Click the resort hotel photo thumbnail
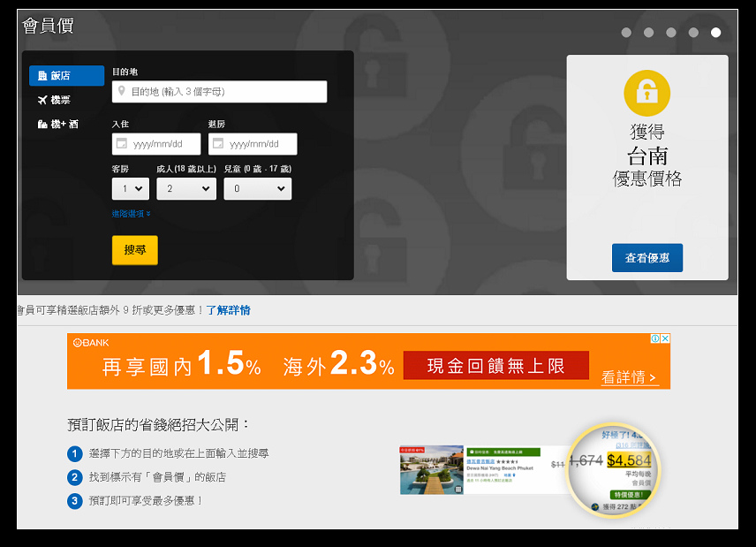756x547 pixels. click(432, 470)
